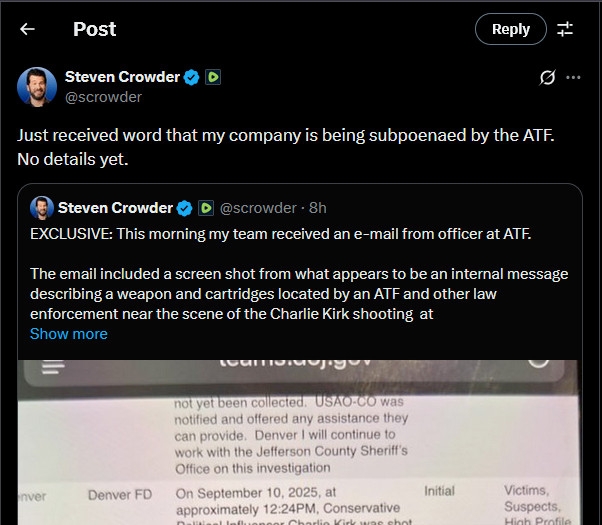Click the Steven Crowder name in quoted post
The height and width of the screenshot is (525, 602).
115,208
